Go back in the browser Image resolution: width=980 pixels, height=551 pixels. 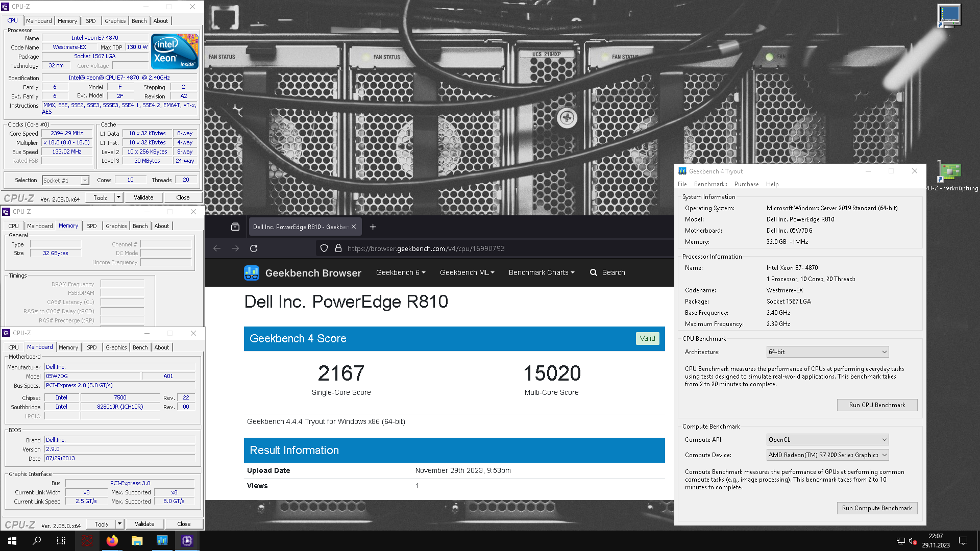tap(217, 248)
